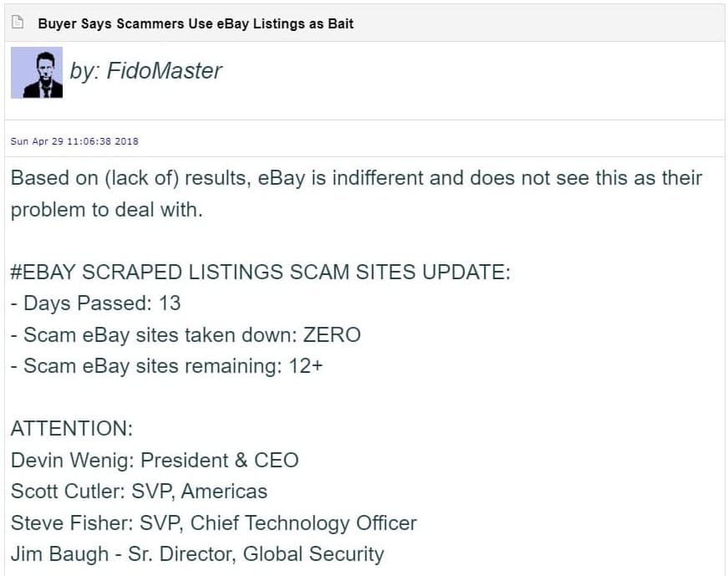Click the "Days Passed: 13" line

click(101, 303)
